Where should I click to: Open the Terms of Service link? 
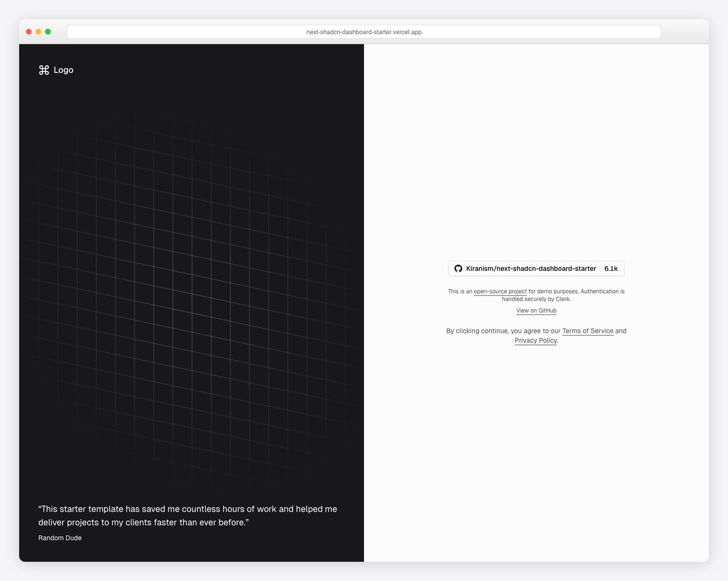tap(587, 331)
